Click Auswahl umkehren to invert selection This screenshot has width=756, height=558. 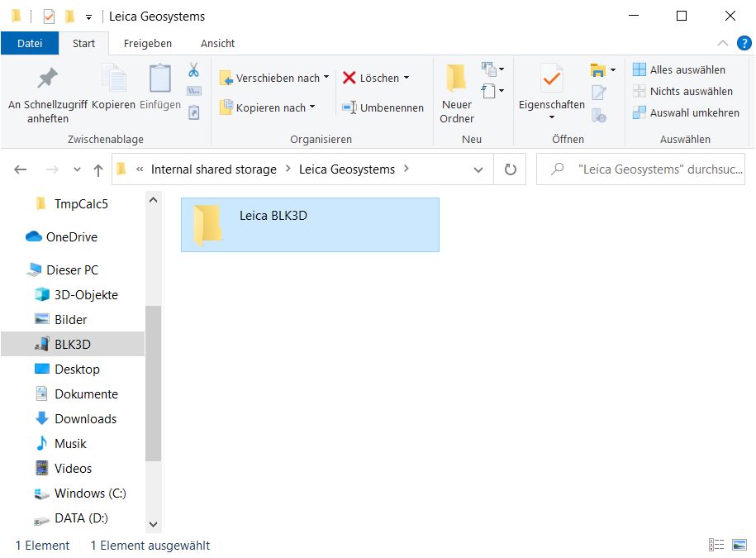click(x=686, y=112)
